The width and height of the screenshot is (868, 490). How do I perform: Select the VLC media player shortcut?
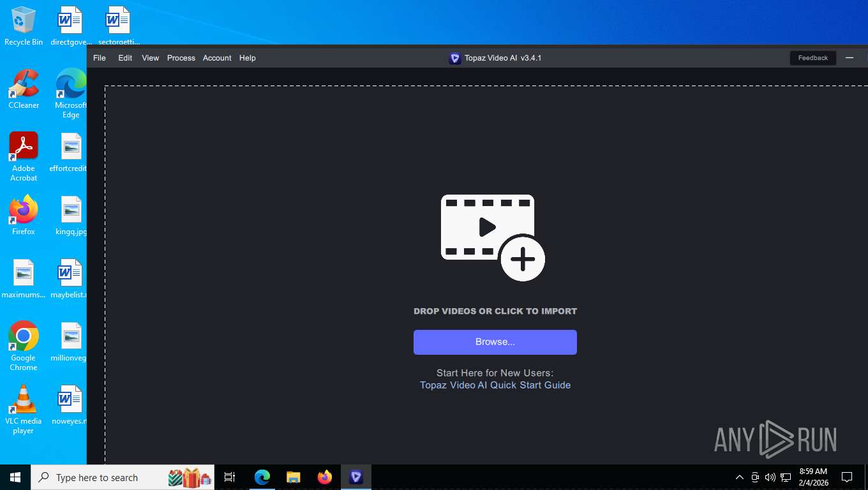pyautogui.click(x=24, y=409)
